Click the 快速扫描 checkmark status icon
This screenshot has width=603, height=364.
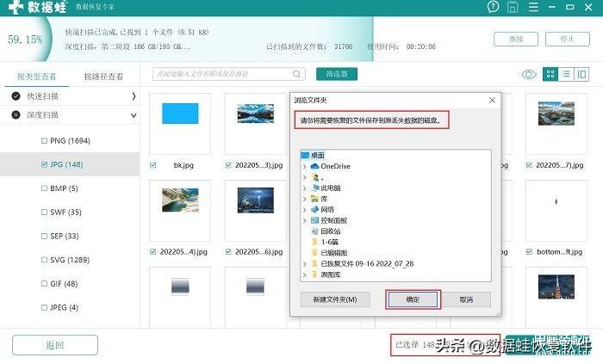(x=16, y=96)
